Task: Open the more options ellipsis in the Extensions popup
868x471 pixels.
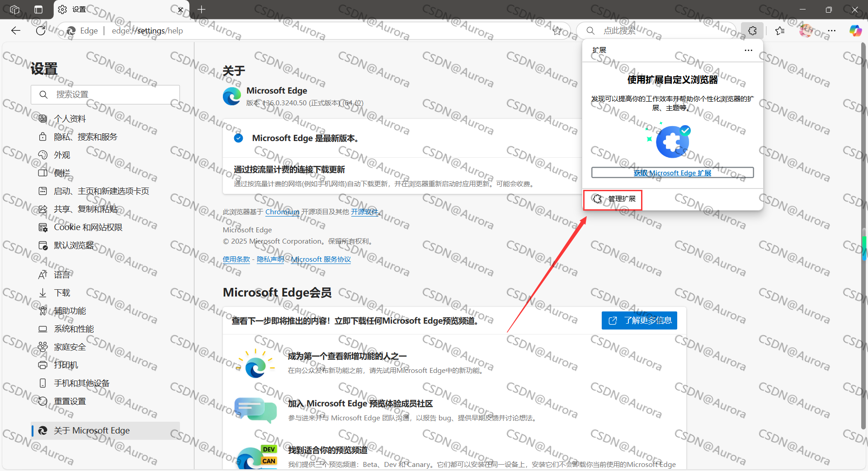Action: tap(749, 50)
